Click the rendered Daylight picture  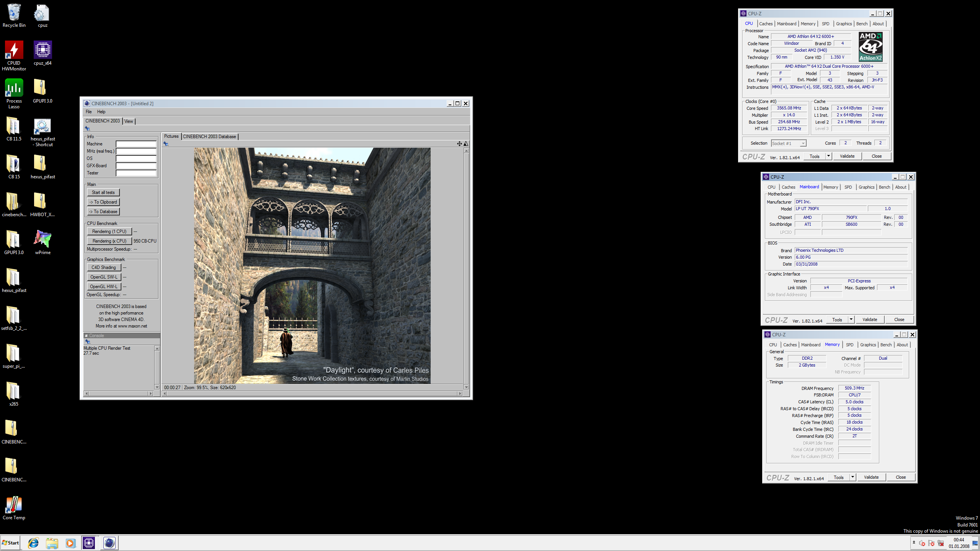click(x=312, y=266)
